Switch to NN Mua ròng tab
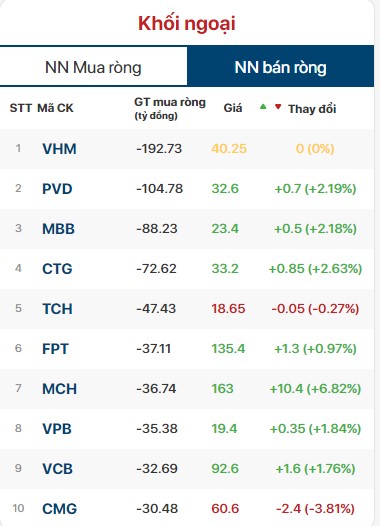Viewport: 380px width, 526px height. point(93,67)
